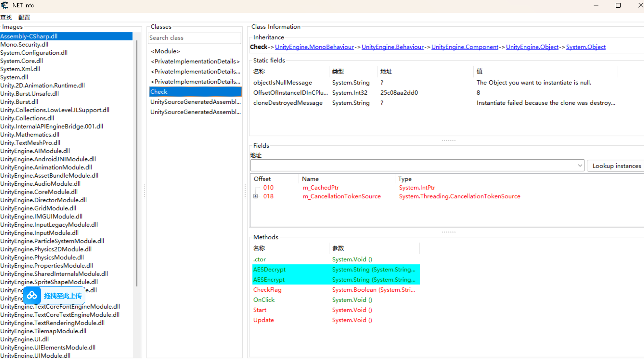Viewport: 644px width, 360px height.
Task: Select Mono.Security.dll in Images list
Action: (x=24, y=44)
